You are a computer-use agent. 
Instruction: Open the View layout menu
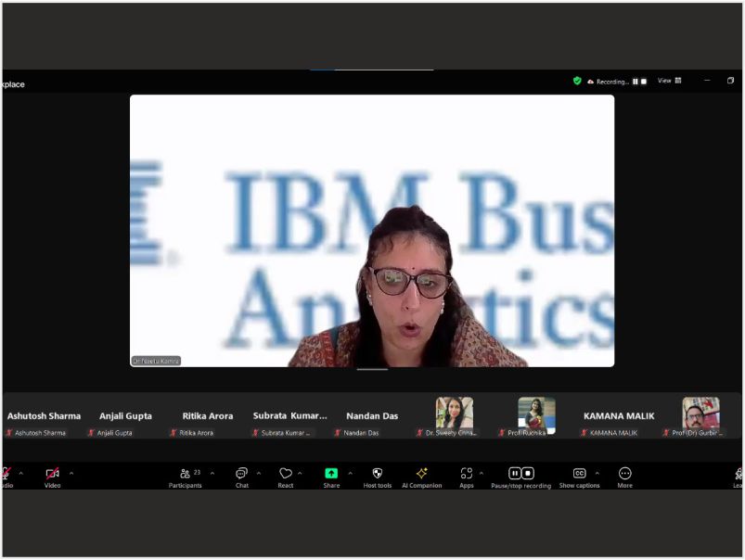click(669, 81)
